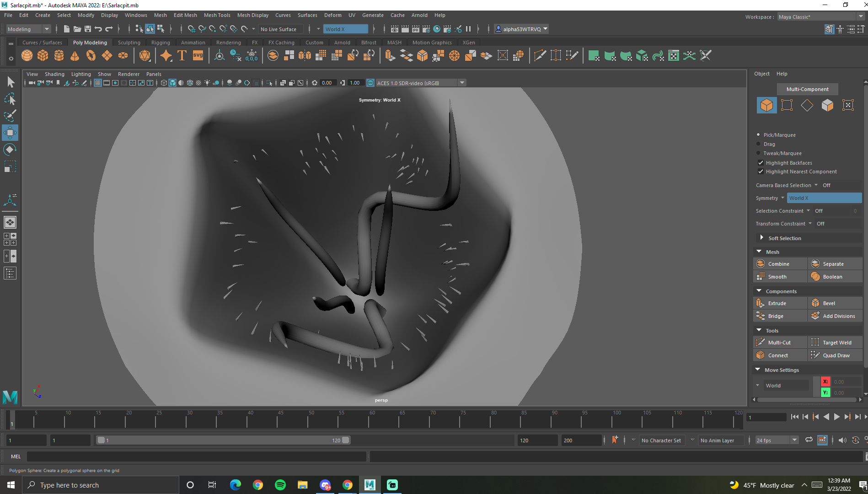Viewport: 868px width, 494px height.
Task: Click the Save scene icon
Action: tap(88, 29)
